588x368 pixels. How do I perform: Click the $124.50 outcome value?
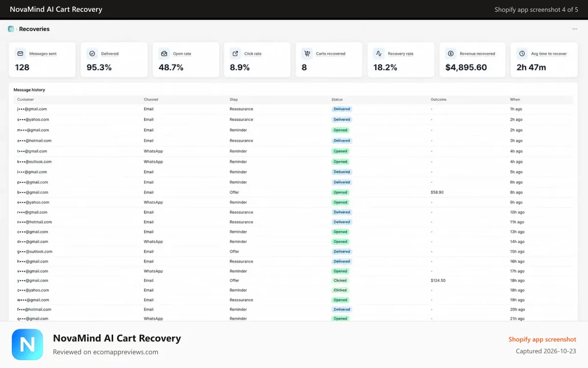point(438,281)
